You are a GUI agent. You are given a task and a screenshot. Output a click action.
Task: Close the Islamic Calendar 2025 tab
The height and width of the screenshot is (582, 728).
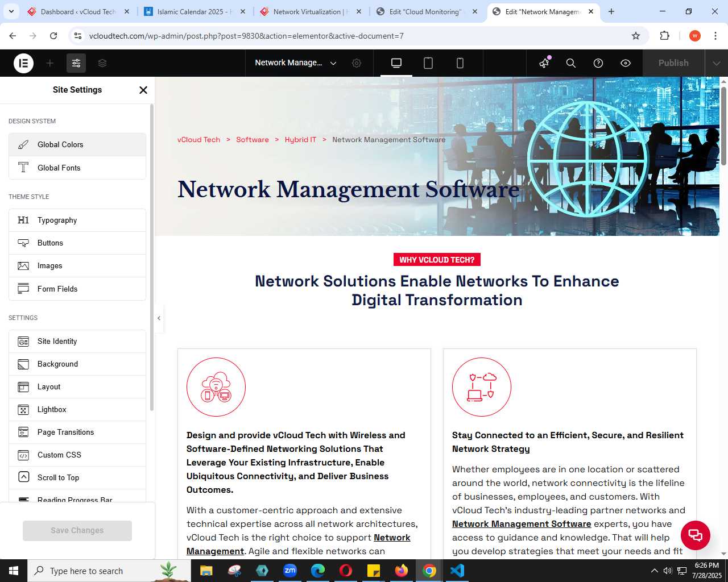243,11
